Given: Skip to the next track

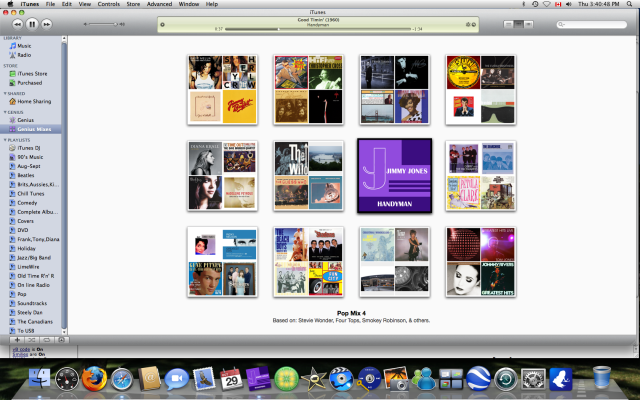Looking at the screenshot, I should [x=47, y=24].
